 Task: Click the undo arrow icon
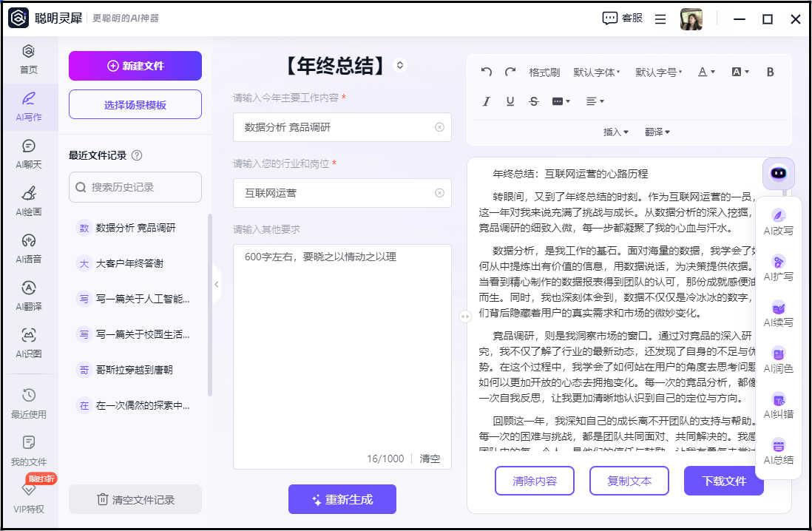pos(487,72)
